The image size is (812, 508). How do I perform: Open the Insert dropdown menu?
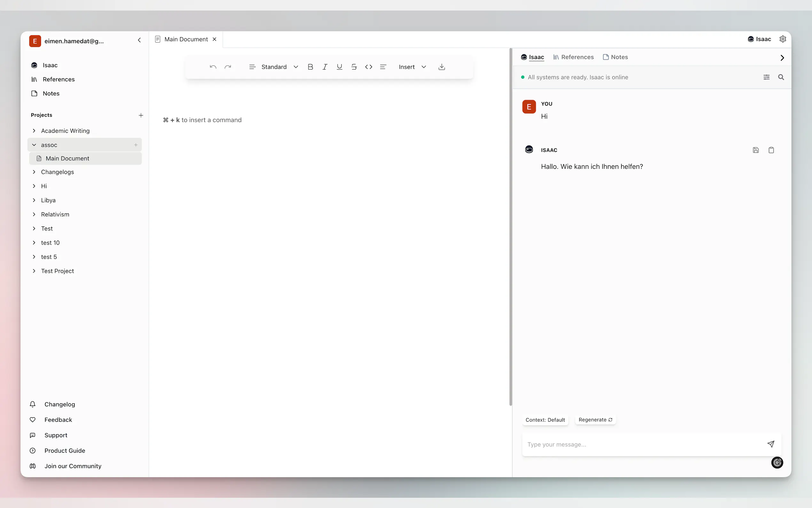coord(412,67)
